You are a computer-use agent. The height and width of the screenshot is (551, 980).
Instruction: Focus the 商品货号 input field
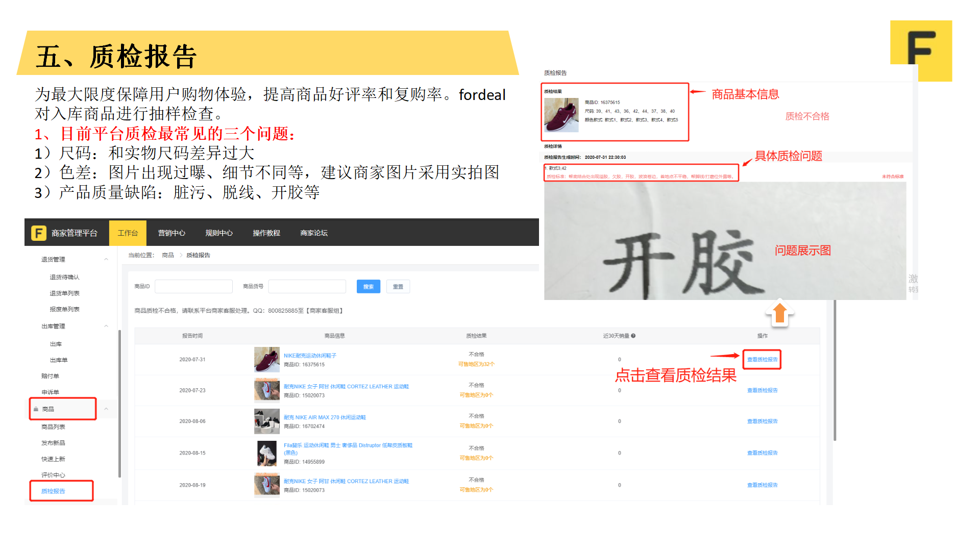(307, 287)
